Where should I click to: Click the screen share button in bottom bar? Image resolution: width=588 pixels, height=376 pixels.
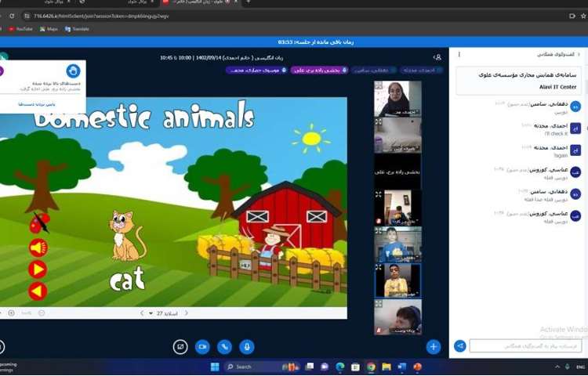[180, 346]
